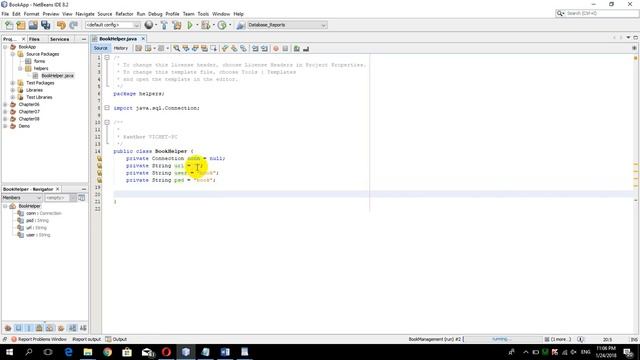Viewport: 640px width, 360px height.
Task: Expand the Test Packages node
Action: (x=13, y=83)
